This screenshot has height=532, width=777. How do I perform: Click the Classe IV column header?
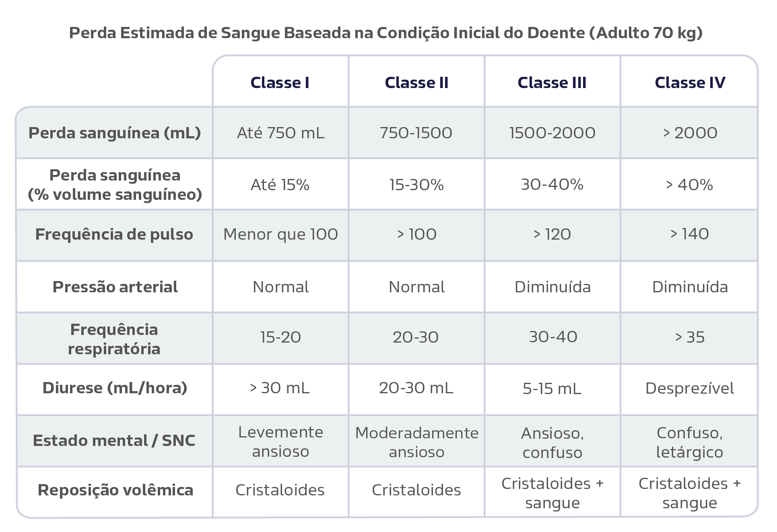[x=690, y=82]
